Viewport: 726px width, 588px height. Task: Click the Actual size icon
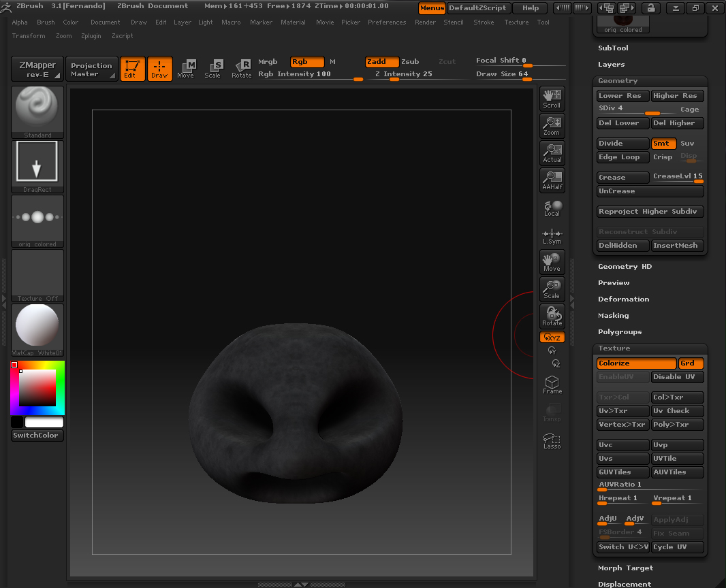click(x=552, y=152)
